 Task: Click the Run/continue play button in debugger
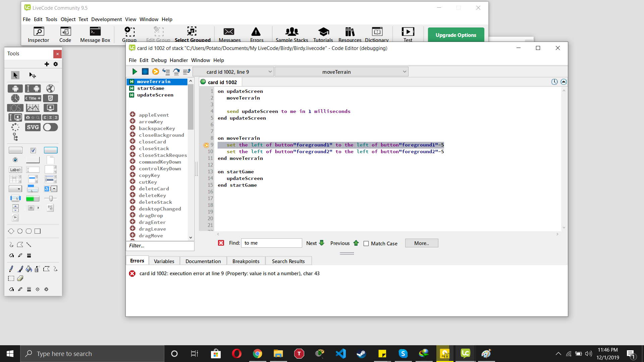click(135, 71)
